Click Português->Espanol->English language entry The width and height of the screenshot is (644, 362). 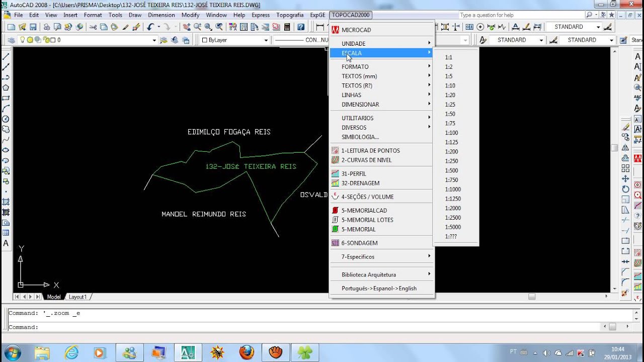coord(382,289)
